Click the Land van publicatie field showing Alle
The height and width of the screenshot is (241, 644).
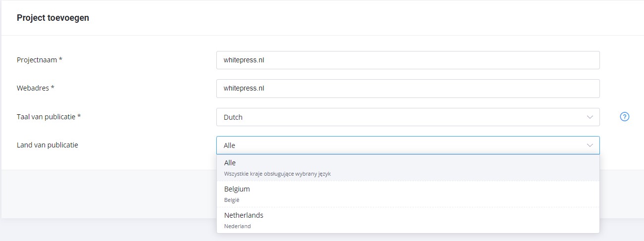coord(408,145)
